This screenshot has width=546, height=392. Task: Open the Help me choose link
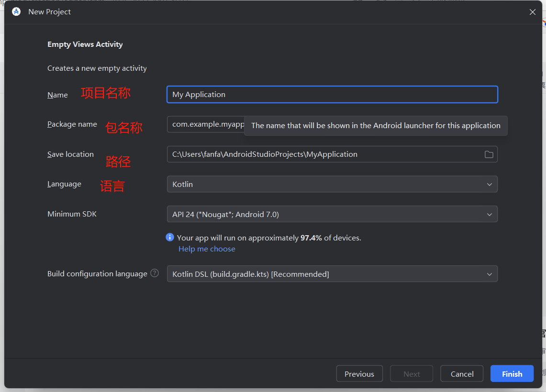(x=207, y=249)
